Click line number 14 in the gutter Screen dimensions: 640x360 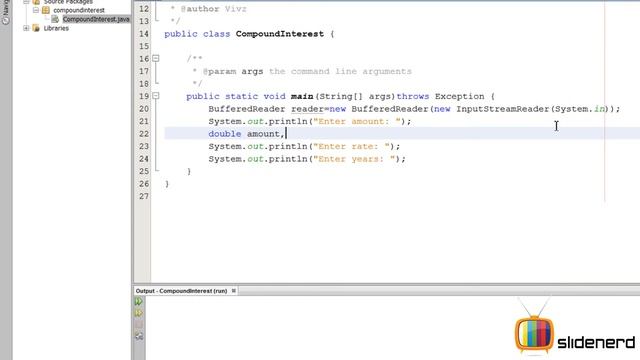click(144, 34)
